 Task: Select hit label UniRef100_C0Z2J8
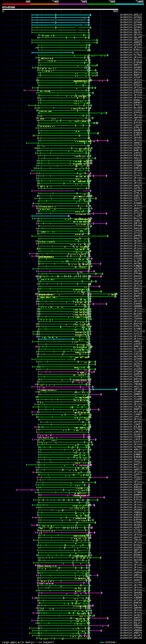tap(131, 53)
